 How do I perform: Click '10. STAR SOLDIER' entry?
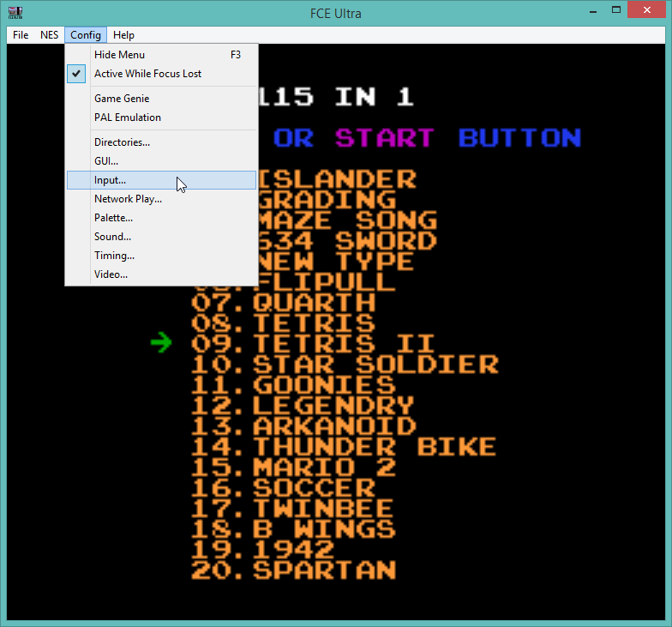click(345, 364)
